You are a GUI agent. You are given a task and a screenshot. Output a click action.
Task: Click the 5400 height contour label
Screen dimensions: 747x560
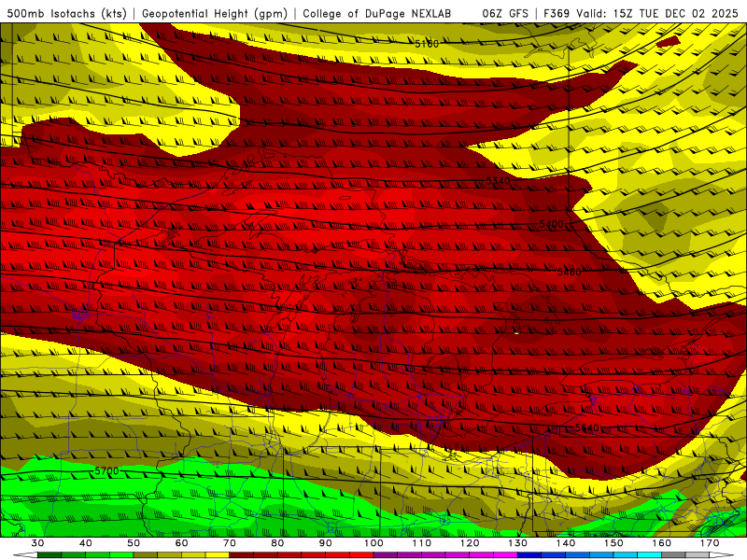[x=551, y=224]
